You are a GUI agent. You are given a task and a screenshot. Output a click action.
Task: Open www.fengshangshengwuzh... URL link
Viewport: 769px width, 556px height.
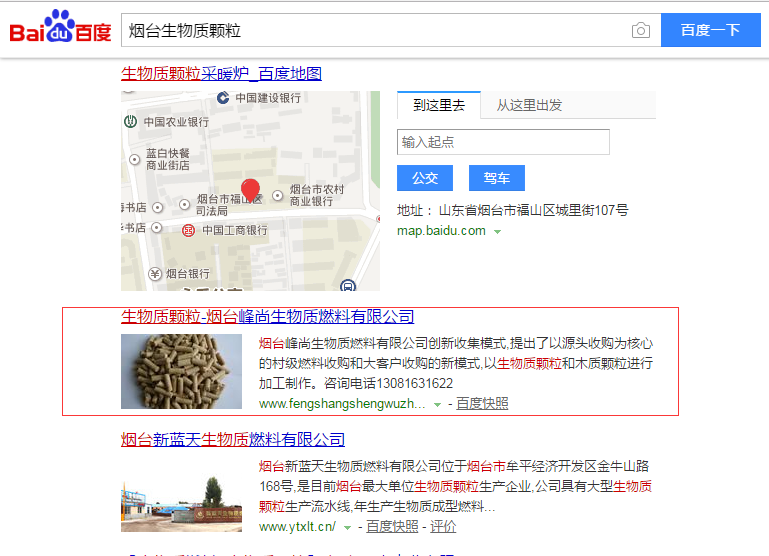click(x=342, y=404)
